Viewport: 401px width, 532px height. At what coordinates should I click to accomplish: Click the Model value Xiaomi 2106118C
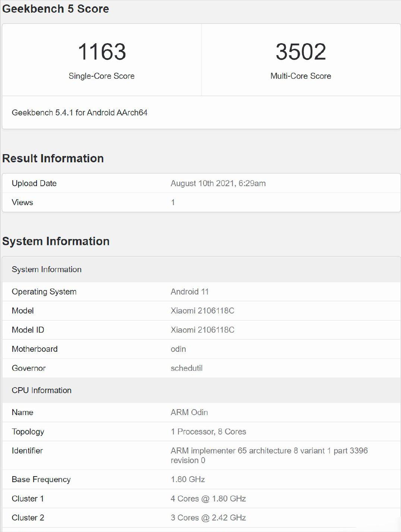[202, 311]
